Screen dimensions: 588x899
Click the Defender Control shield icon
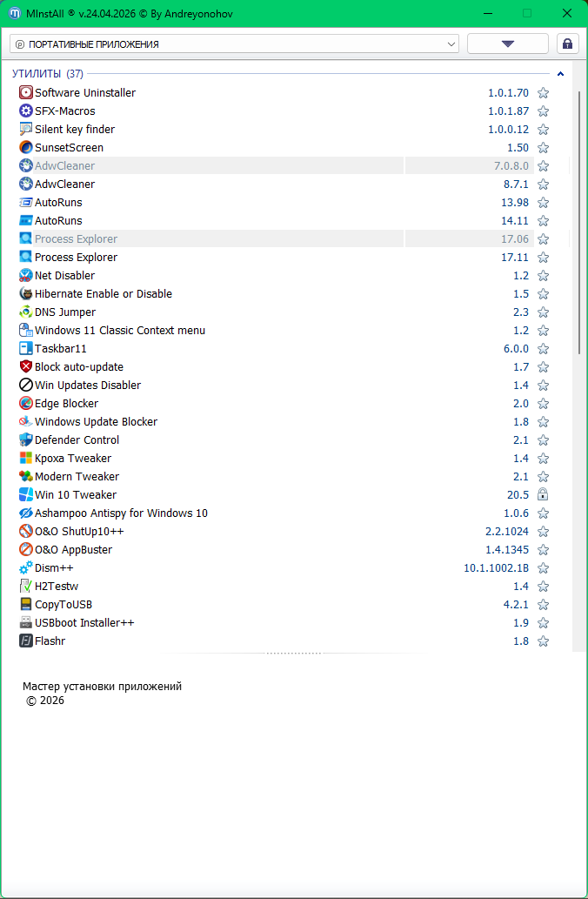coord(25,439)
